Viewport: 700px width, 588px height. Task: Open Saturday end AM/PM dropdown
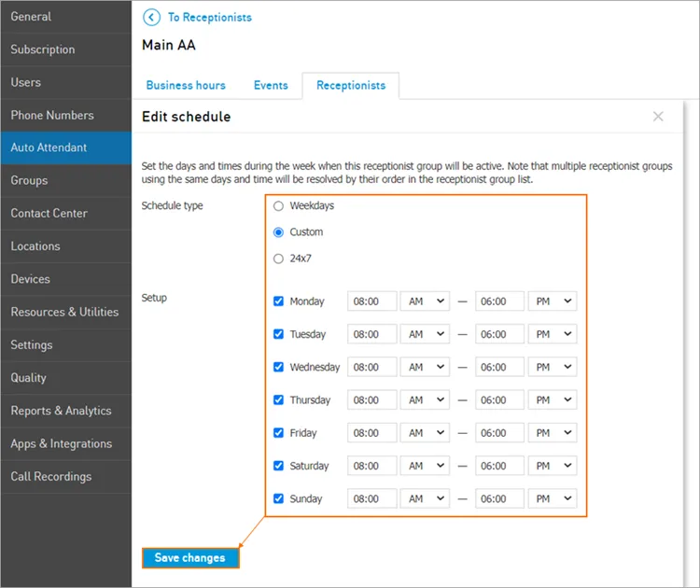point(553,466)
